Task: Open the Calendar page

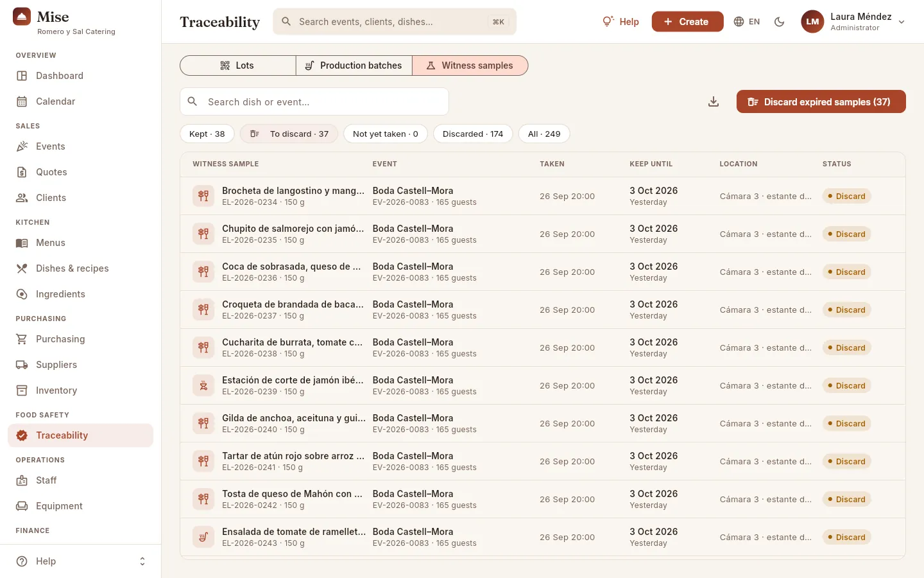Action: pos(80,101)
